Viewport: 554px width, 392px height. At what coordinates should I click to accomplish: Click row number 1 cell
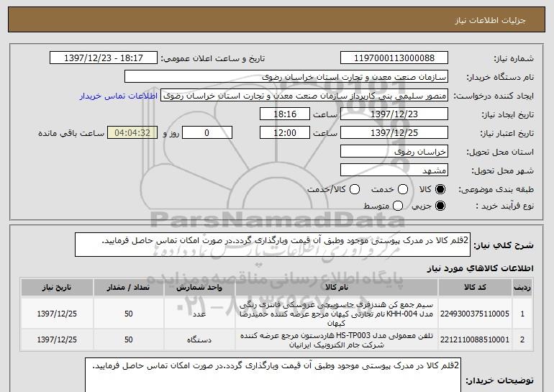pos(522,314)
